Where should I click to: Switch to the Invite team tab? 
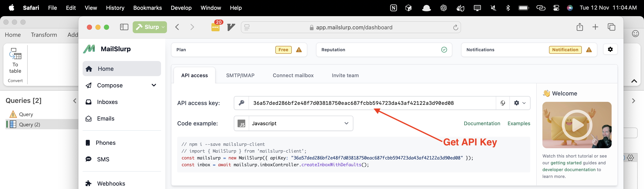[x=345, y=75]
